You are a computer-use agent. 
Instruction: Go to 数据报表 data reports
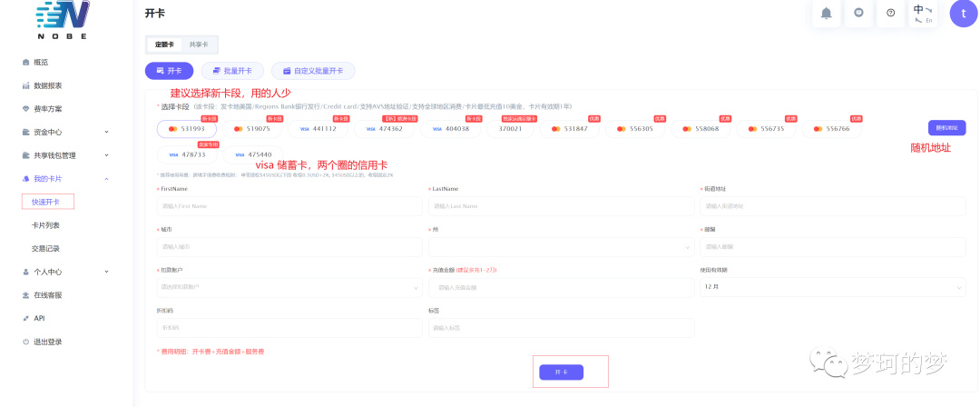click(47, 85)
